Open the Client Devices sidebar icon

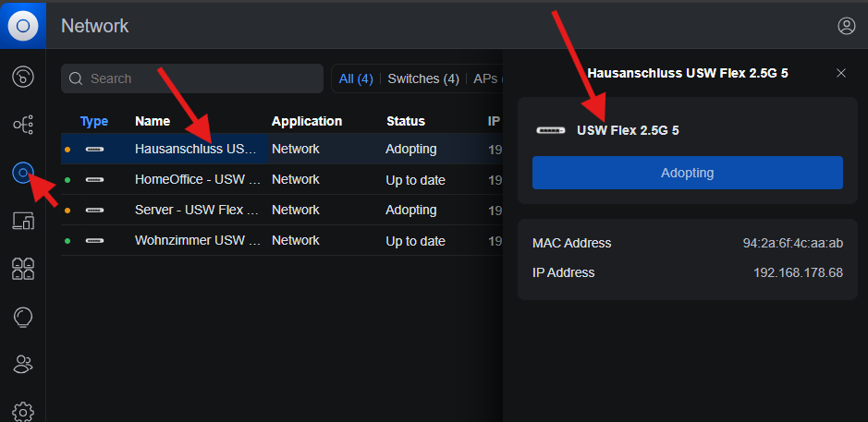tap(23, 221)
